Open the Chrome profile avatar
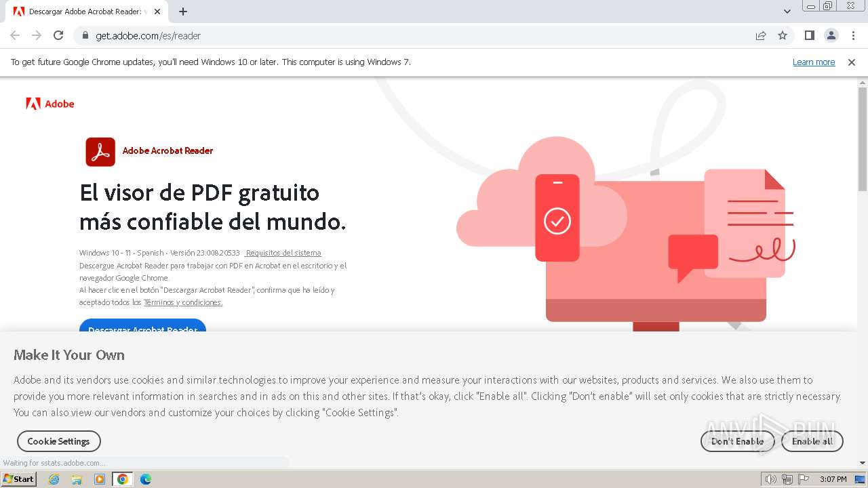The height and width of the screenshot is (488, 868). tap(831, 35)
